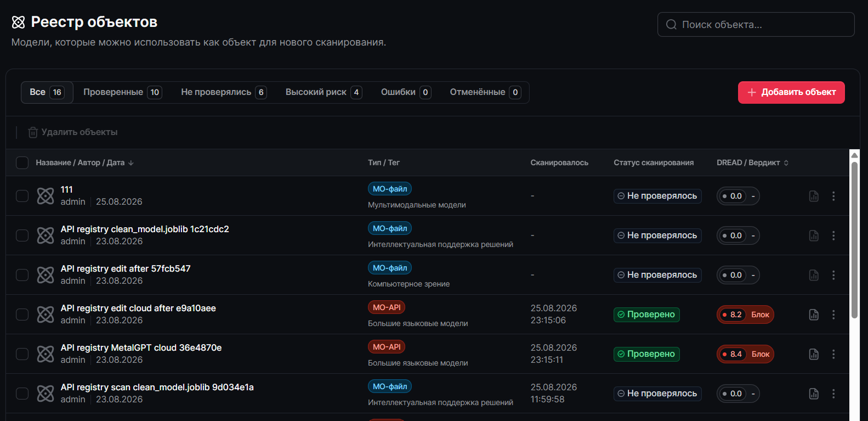Viewport: 868px width, 421px height.
Task: Mark checkbox for edit cloud after e9a10aee
Action: pos(22,315)
